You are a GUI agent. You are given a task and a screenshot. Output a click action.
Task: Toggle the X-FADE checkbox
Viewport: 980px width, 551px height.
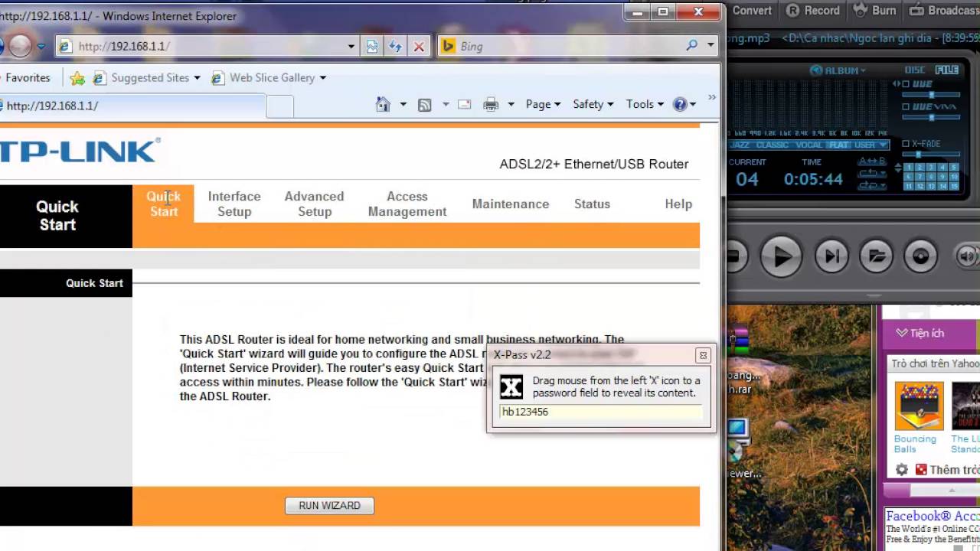coord(906,144)
